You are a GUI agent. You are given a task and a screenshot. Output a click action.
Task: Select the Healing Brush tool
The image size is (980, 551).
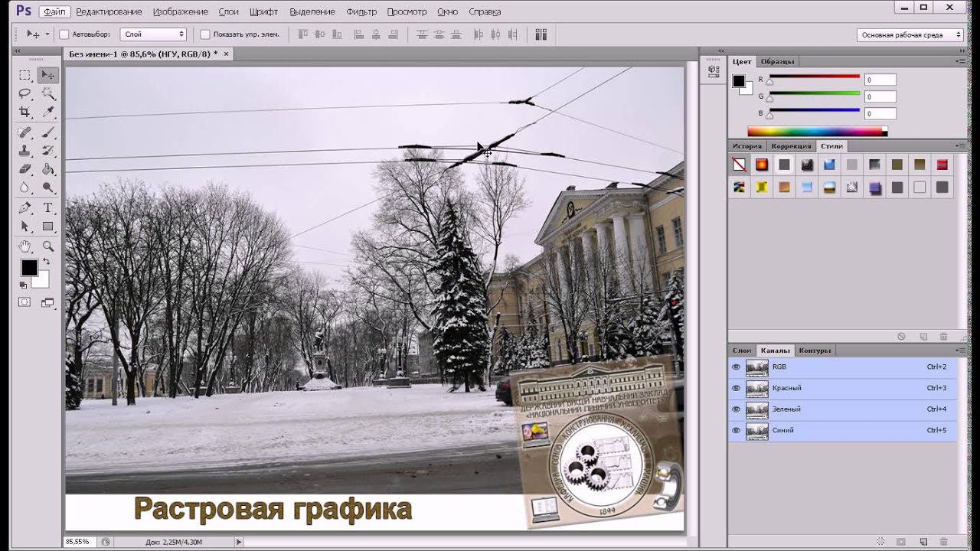[24, 133]
